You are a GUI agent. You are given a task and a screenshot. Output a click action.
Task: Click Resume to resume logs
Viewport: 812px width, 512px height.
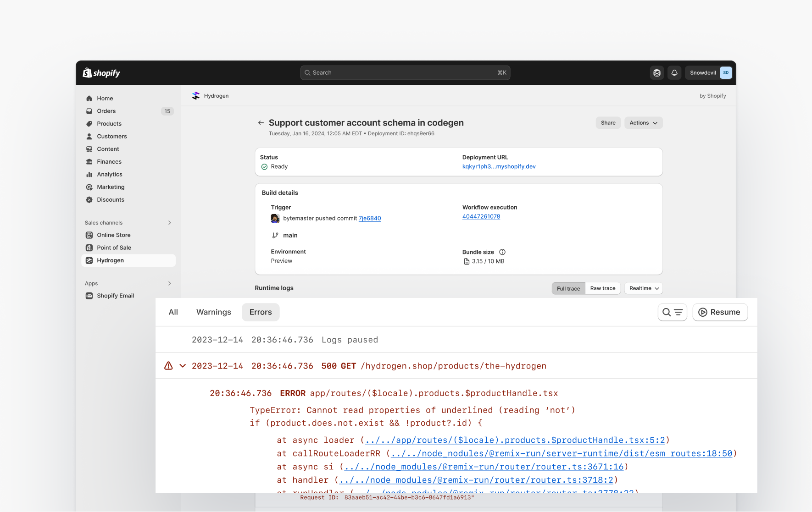pyautogui.click(x=720, y=312)
